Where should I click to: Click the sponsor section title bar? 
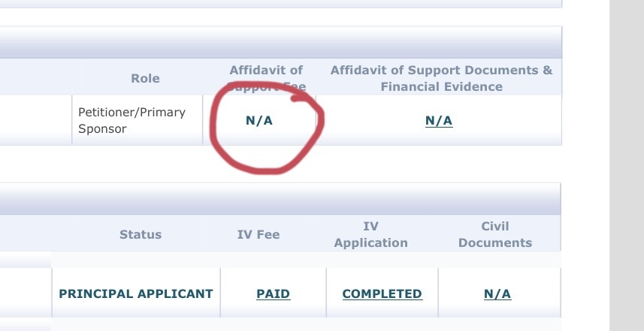coord(280,43)
